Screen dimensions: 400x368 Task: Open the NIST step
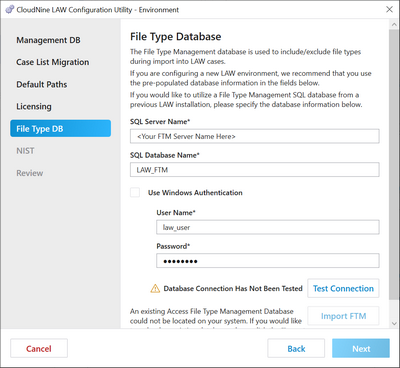25,151
